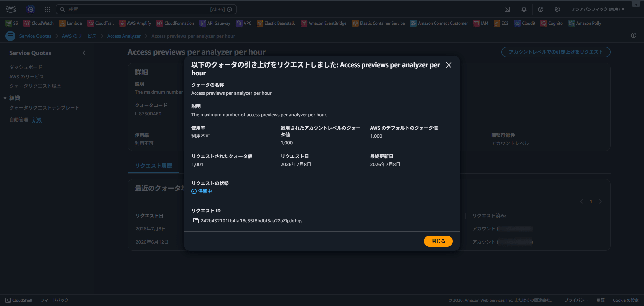Select quota code L-8750DAE0
The height and width of the screenshot is (306, 644).
tap(148, 114)
